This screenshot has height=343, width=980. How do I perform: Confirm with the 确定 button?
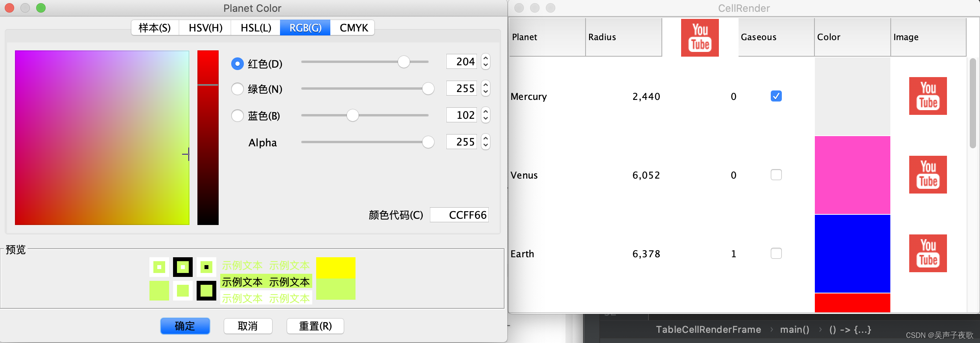point(185,326)
